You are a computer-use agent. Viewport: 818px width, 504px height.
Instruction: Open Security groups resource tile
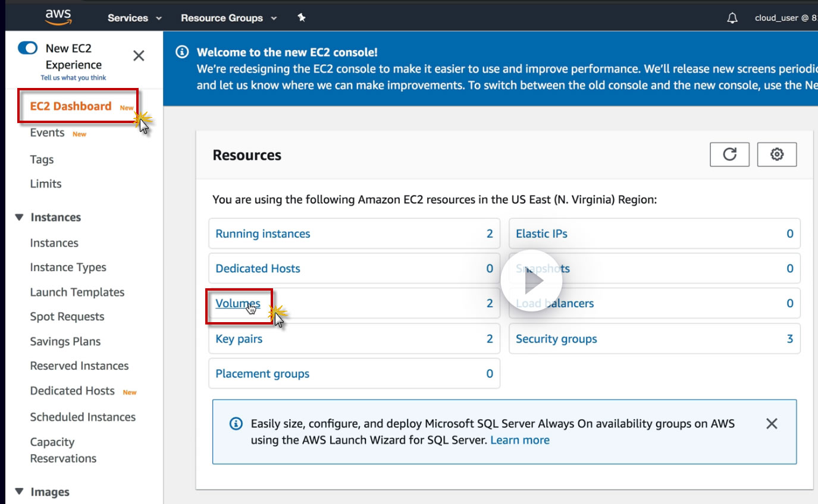(x=556, y=339)
